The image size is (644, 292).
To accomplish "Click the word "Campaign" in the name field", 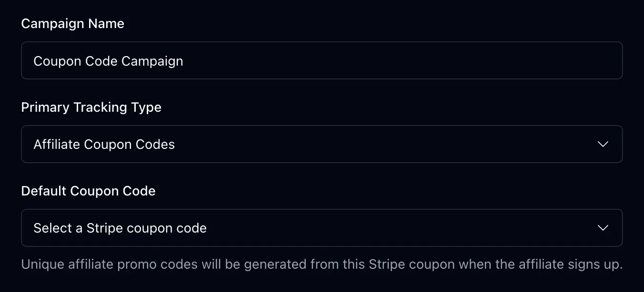I will (152, 61).
